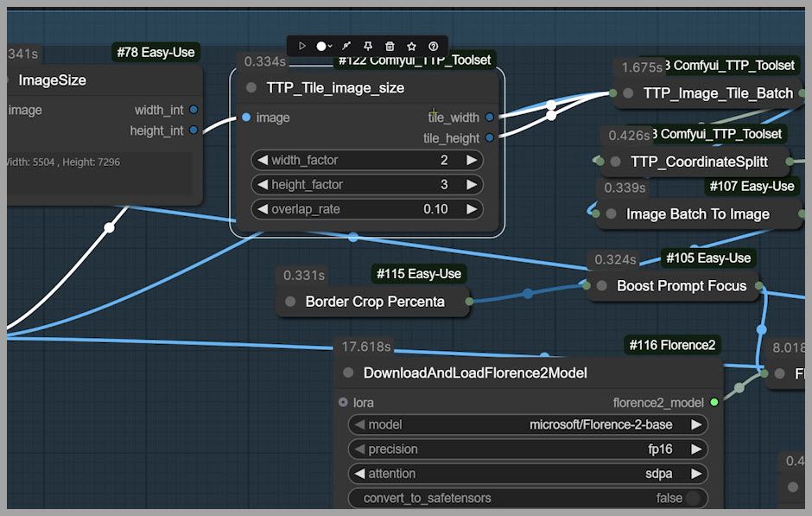Decrease overlap_rate with left arrow
Screen dimensions: 812x516
[x=263, y=209]
